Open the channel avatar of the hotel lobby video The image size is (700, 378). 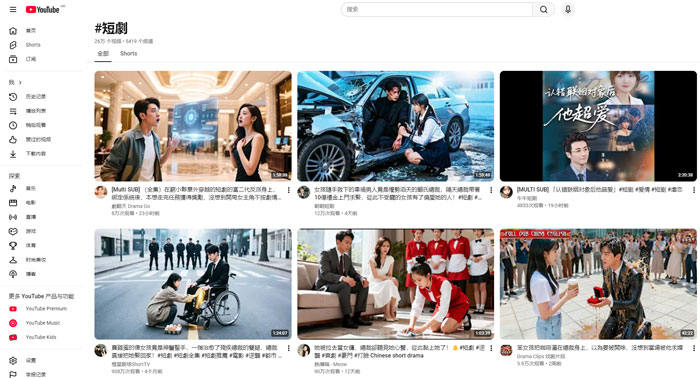click(x=101, y=192)
